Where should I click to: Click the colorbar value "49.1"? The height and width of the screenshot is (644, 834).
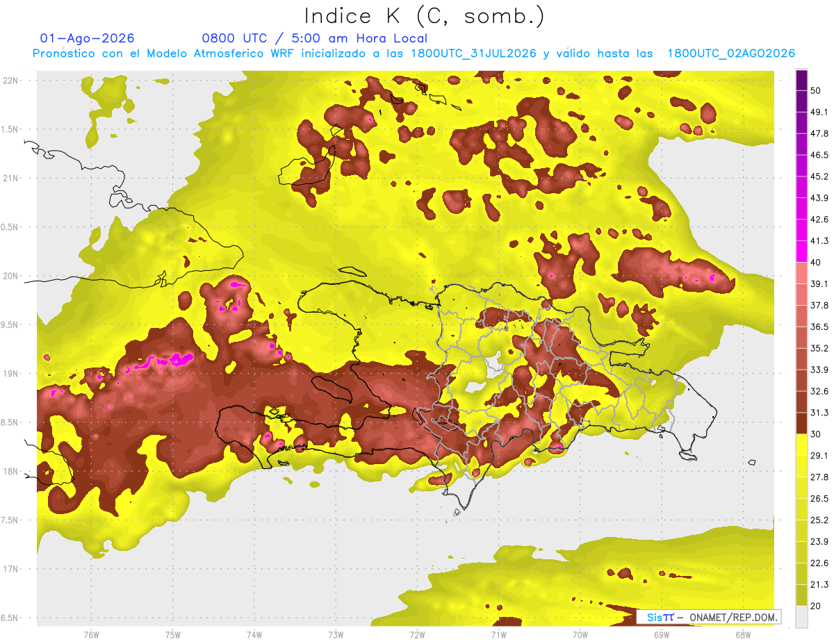(x=819, y=112)
